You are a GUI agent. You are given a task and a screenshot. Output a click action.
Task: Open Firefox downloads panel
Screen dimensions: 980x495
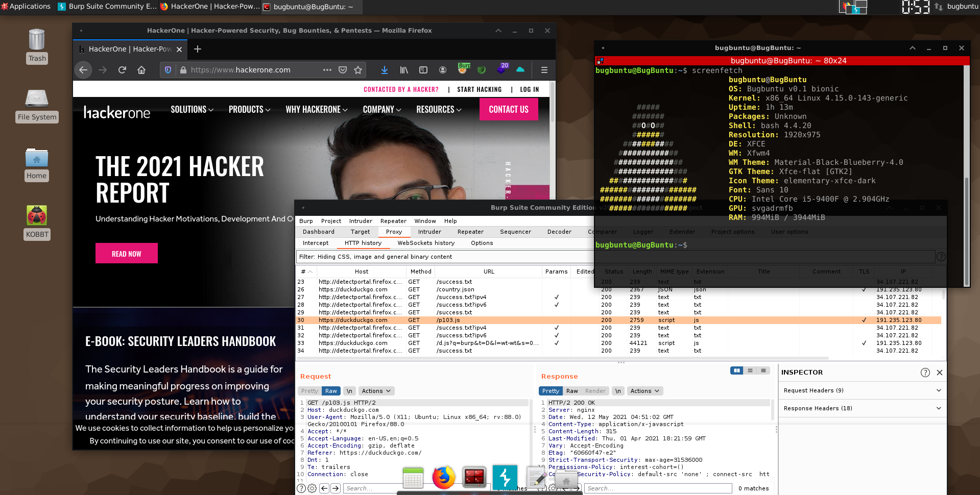coord(385,70)
